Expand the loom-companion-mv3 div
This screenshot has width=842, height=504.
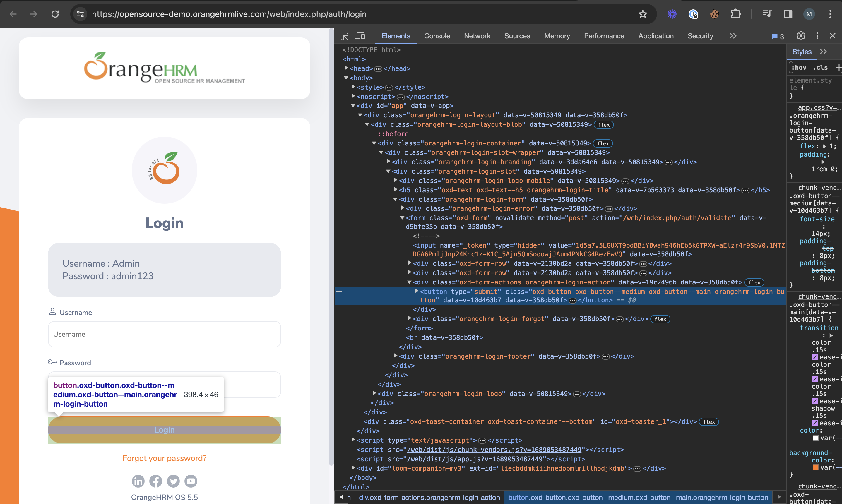click(x=353, y=468)
